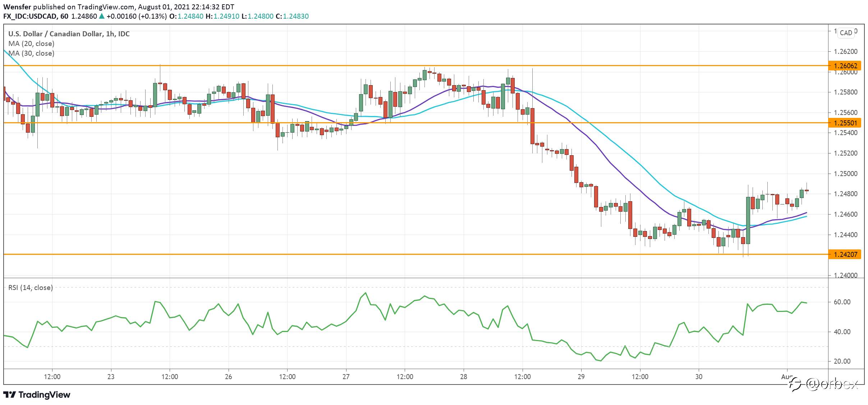The height and width of the screenshot is (405, 868).
Task: Click the open value O:1.24840
Action: [186, 16]
